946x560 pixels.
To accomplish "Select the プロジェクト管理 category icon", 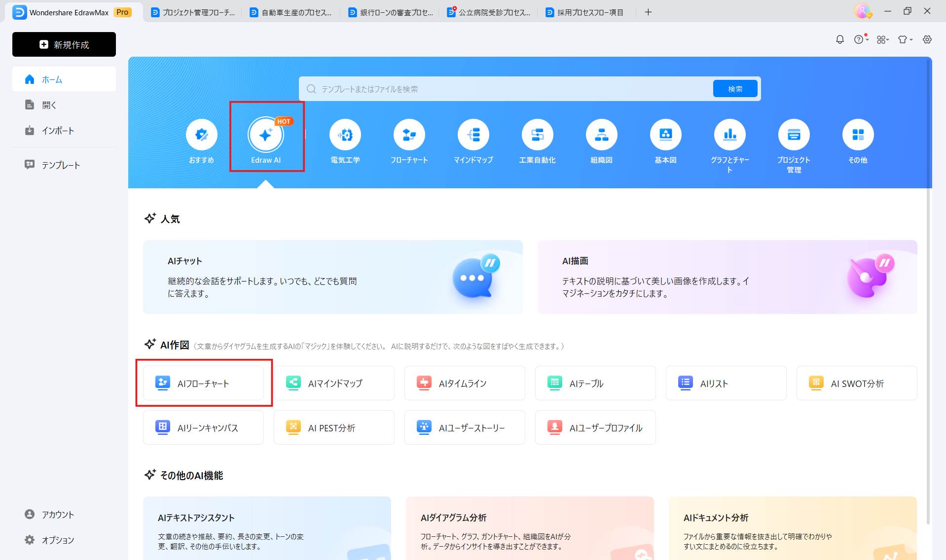I will click(794, 135).
